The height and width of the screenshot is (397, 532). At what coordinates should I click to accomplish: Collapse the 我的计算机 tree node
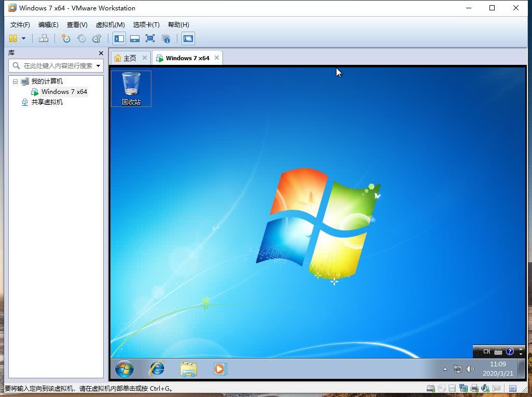point(15,81)
